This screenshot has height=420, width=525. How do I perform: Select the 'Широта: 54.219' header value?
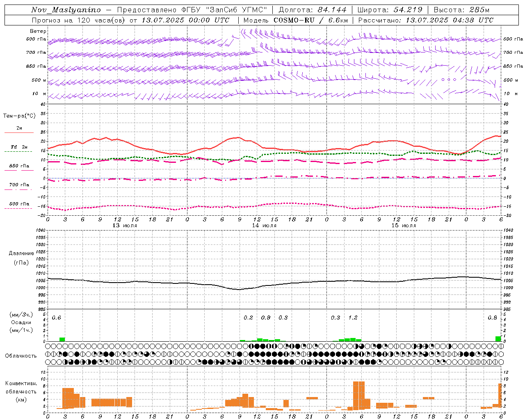tap(390, 10)
